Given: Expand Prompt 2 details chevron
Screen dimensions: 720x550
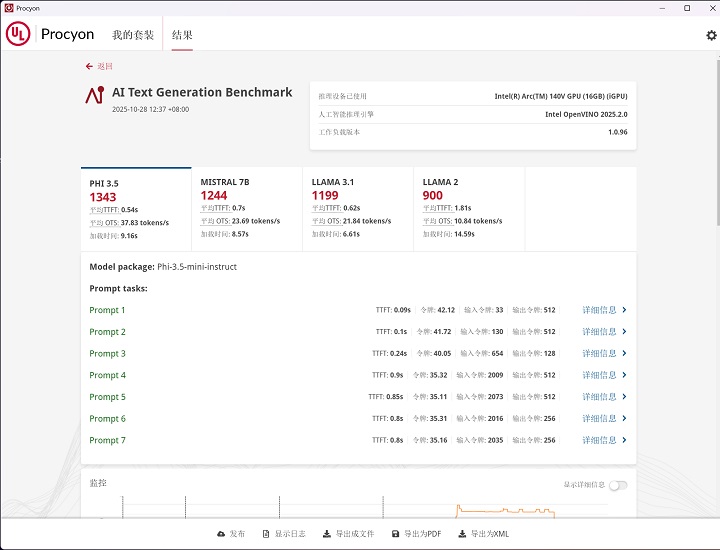Looking at the screenshot, I should point(624,331).
